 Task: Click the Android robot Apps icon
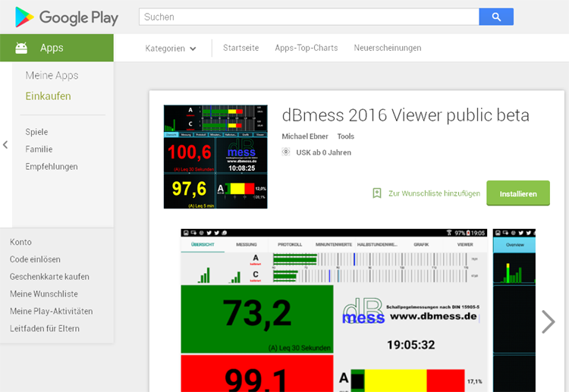coord(21,48)
